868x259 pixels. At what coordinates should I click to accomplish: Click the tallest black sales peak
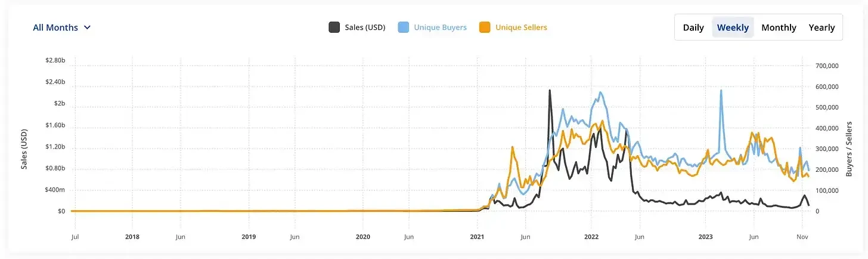(549, 91)
